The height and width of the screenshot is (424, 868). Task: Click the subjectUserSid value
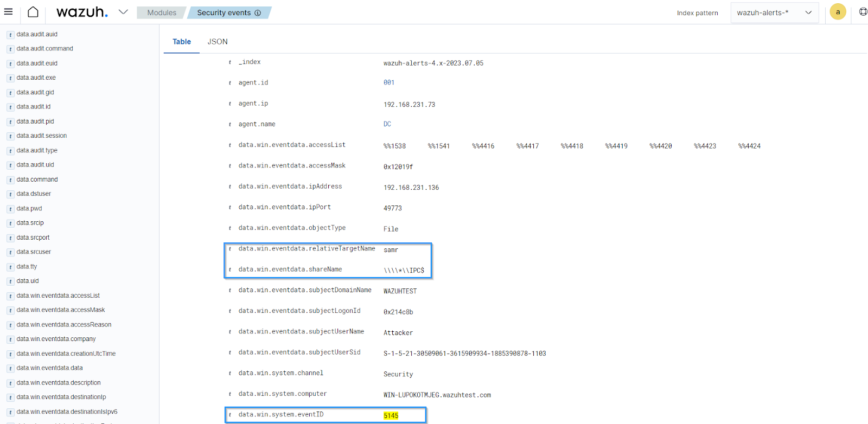(x=465, y=354)
